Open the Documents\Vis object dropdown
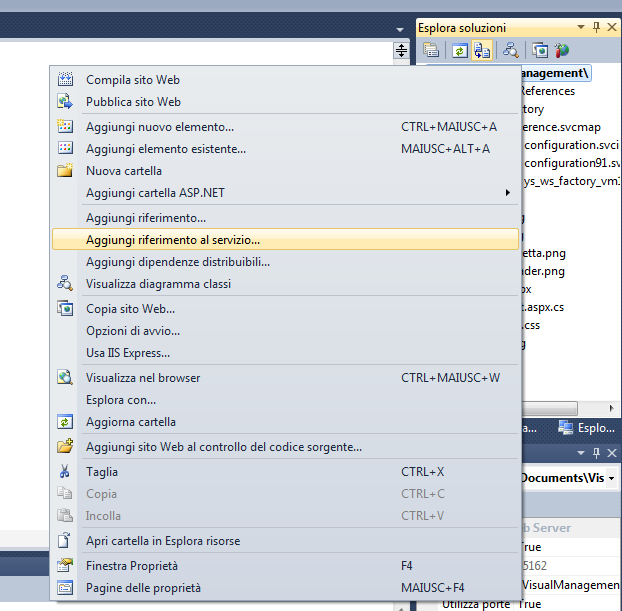This screenshot has width=622, height=611. pyautogui.click(x=611, y=478)
